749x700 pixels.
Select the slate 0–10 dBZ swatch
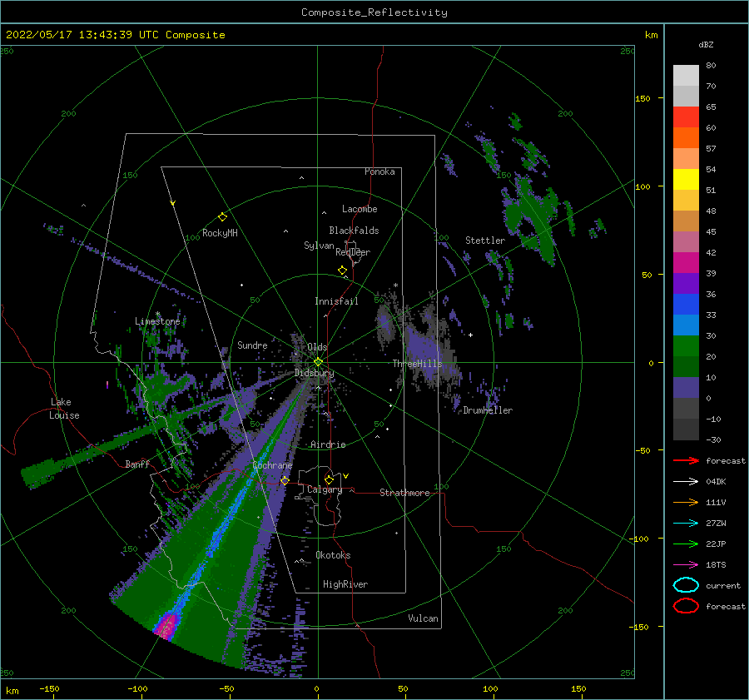[686, 388]
